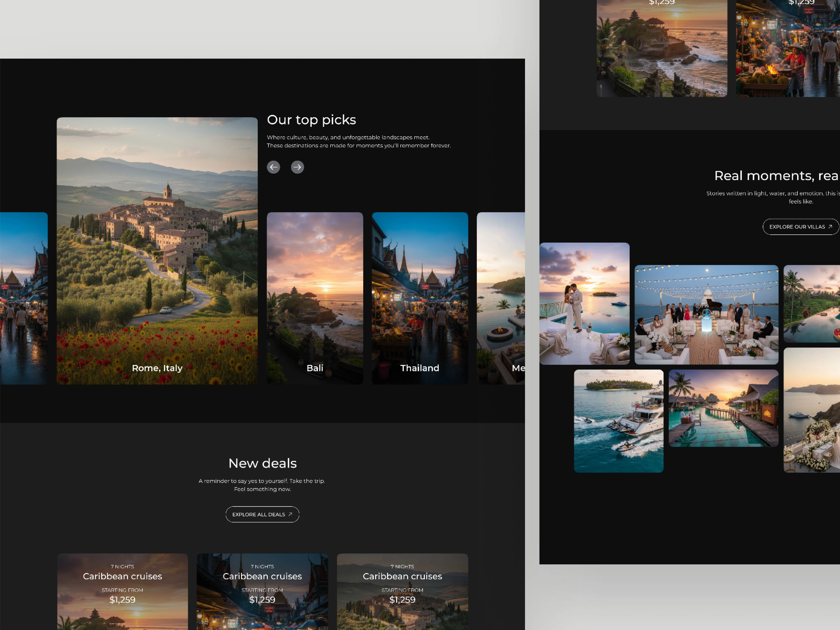The image size is (840, 630).
Task: Click the wedding couple by the pool photo
Action: point(584,304)
